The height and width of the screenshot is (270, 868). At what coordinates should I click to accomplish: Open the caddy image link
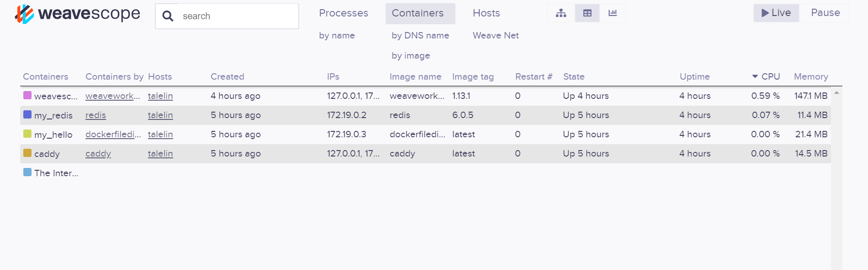pyautogui.click(x=98, y=153)
